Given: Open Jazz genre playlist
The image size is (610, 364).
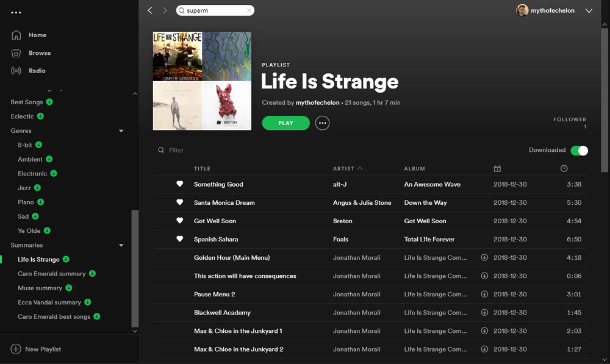Looking at the screenshot, I should 24,188.
